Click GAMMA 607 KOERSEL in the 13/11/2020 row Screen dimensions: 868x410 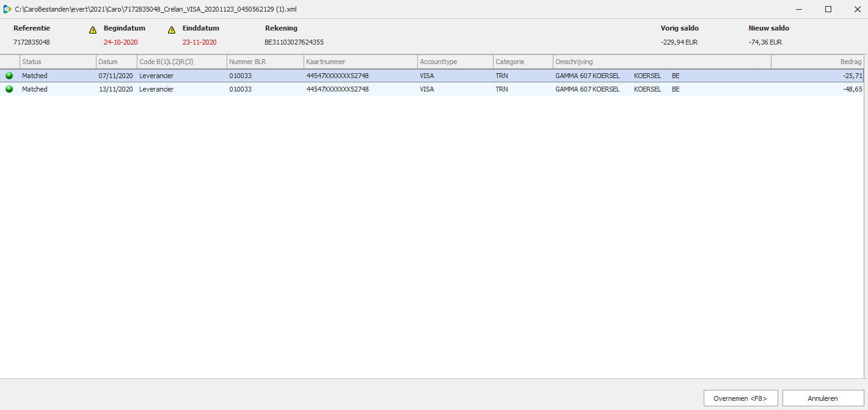click(x=587, y=89)
